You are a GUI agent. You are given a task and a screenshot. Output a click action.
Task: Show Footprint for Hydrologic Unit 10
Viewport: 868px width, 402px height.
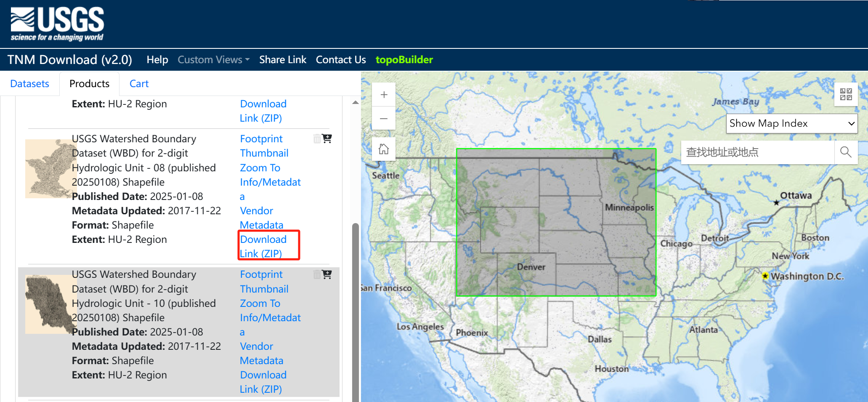click(261, 274)
